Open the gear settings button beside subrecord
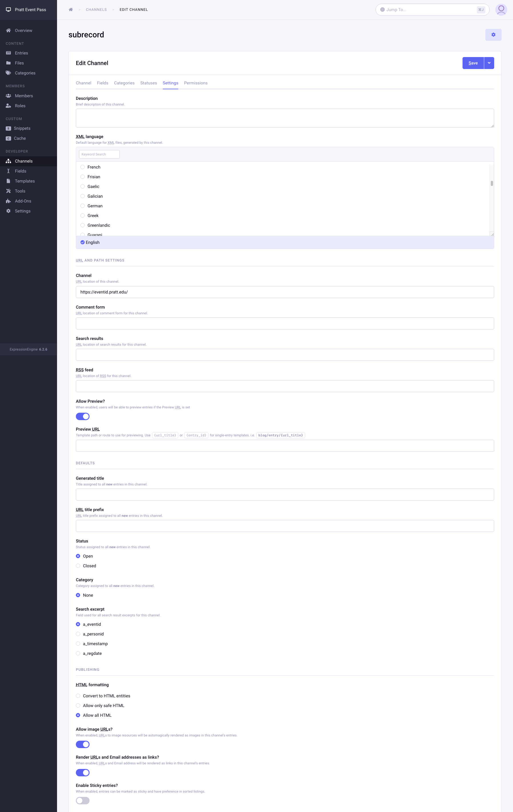This screenshot has width=513, height=812. [493, 35]
